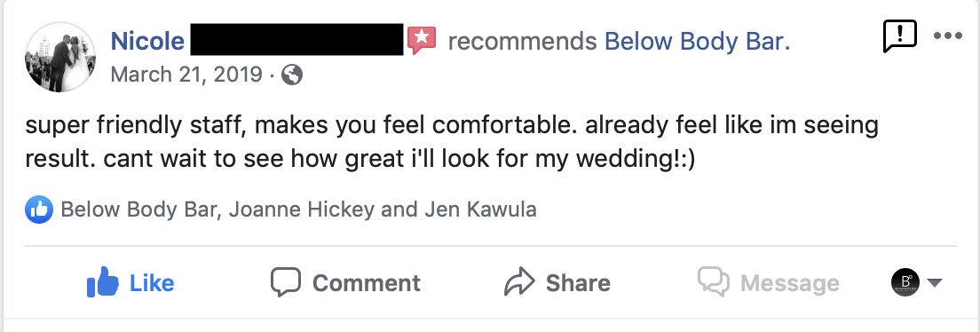Click the public globe privacy icon
The height and width of the screenshot is (332, 980).
coord(292,75)
